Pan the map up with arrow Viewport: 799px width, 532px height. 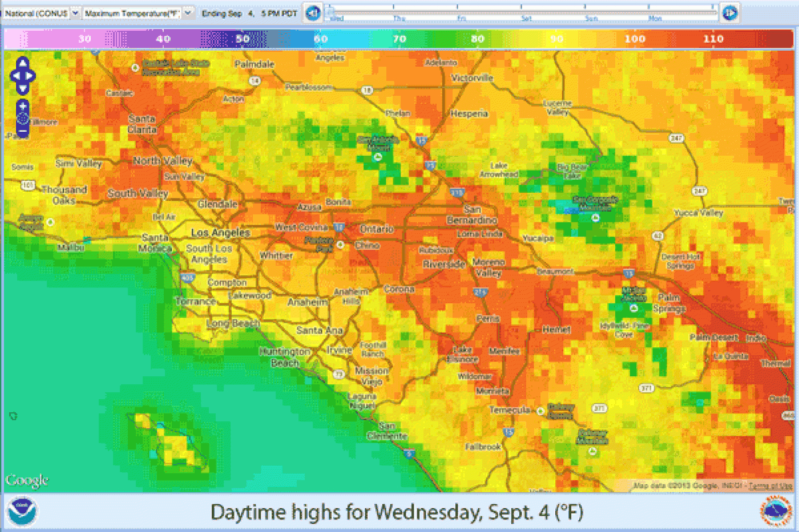22,62
